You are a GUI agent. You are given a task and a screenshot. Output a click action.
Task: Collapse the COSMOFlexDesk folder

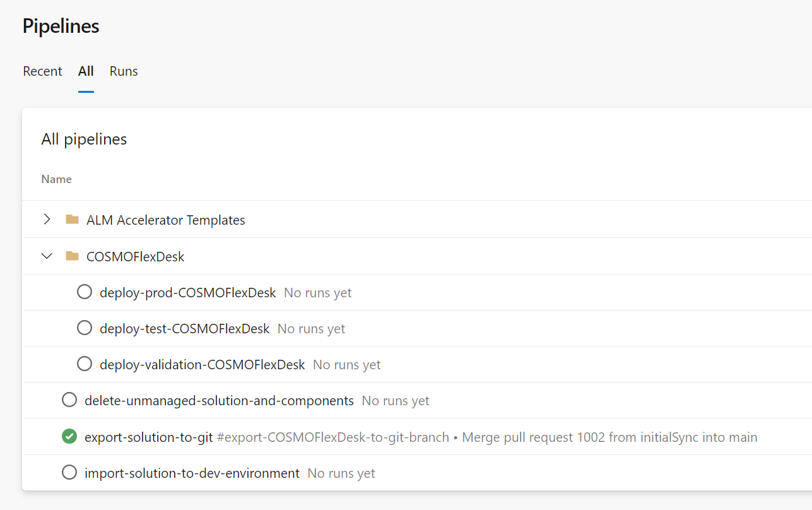(47, 256)
